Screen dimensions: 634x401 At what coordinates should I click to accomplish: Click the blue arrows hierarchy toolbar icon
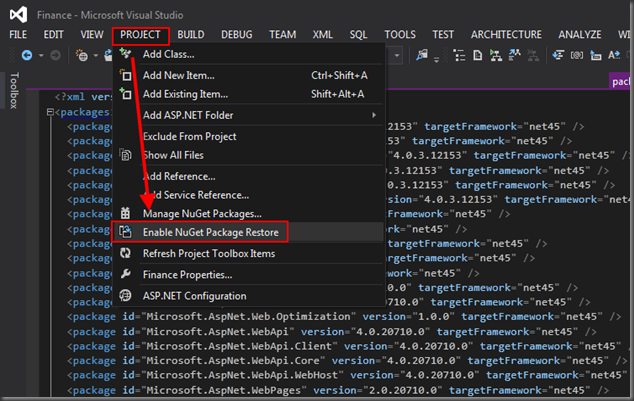(514, 55)
